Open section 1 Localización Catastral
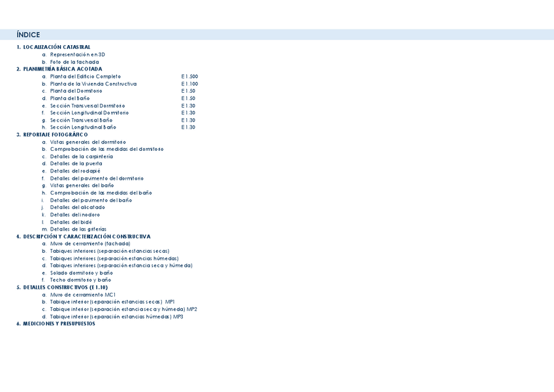The width and height of the screenshot is (554, 392). [x=56, y=47]
